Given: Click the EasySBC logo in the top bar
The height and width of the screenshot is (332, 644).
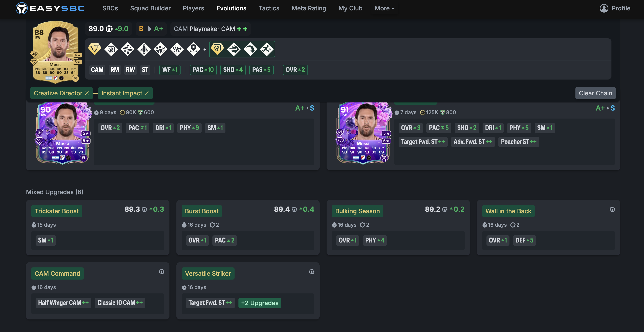Looking at the screenshot, I should [x=50, y=8].
